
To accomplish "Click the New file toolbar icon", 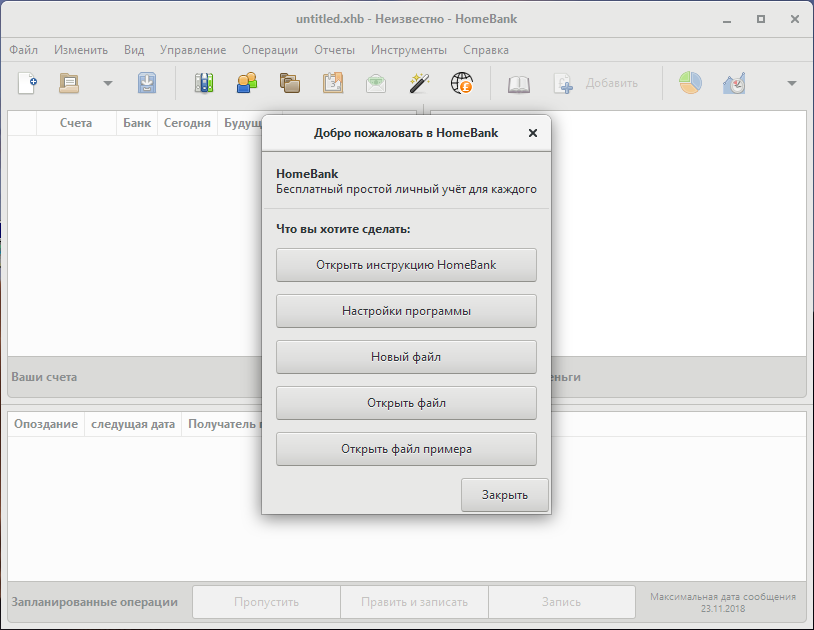I will click(x=28, y=83).
